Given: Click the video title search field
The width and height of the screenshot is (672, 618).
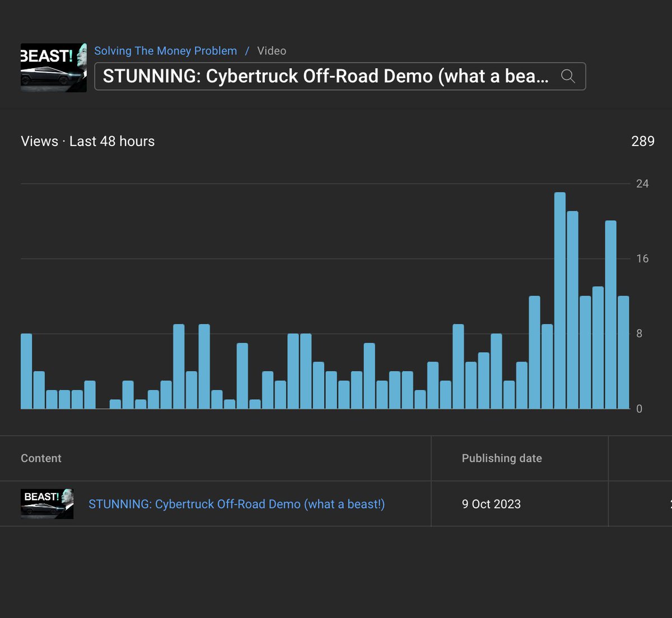Looking at the screenshot, I should coord(340,76).
